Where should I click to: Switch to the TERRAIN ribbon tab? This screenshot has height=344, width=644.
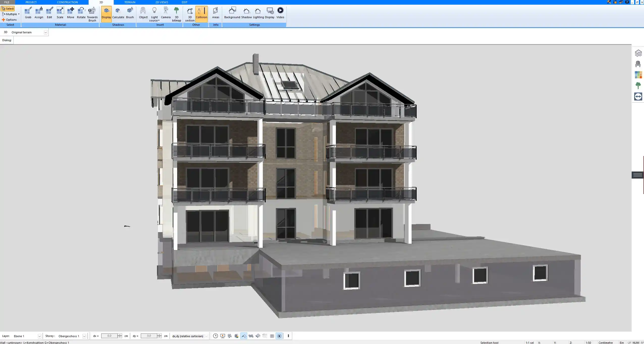pos(129,2)
